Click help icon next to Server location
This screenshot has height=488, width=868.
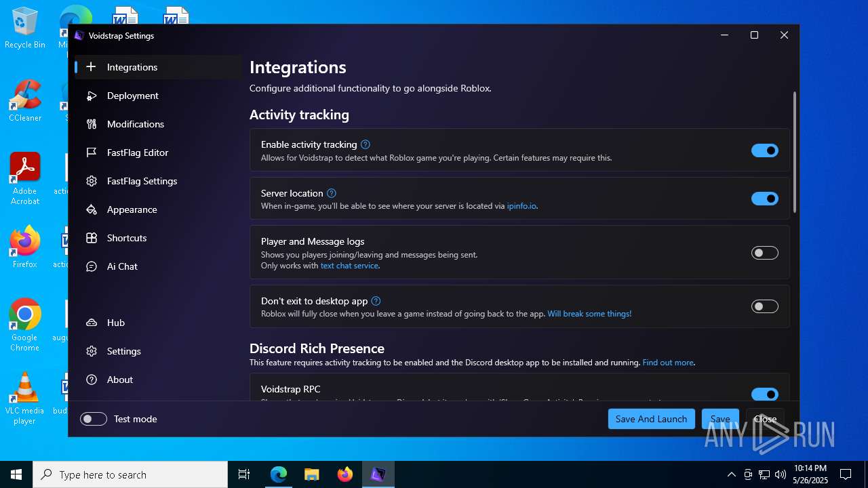click(331, 193)
